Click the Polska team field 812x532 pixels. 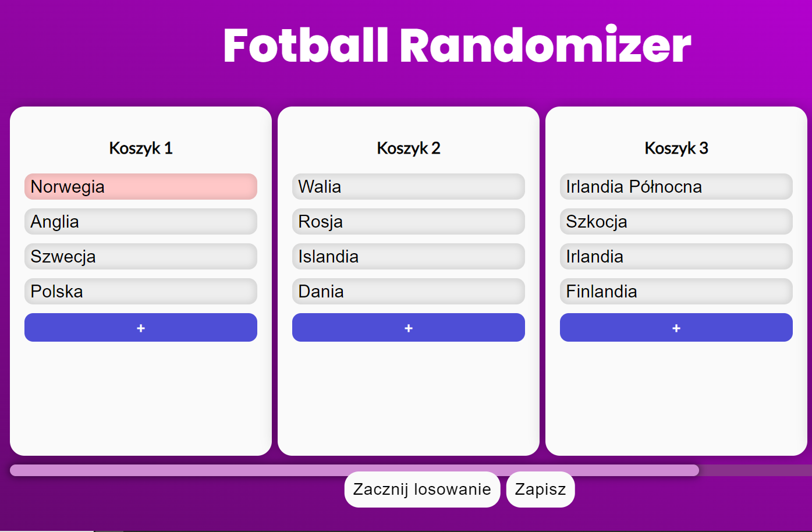pos(140,292)
